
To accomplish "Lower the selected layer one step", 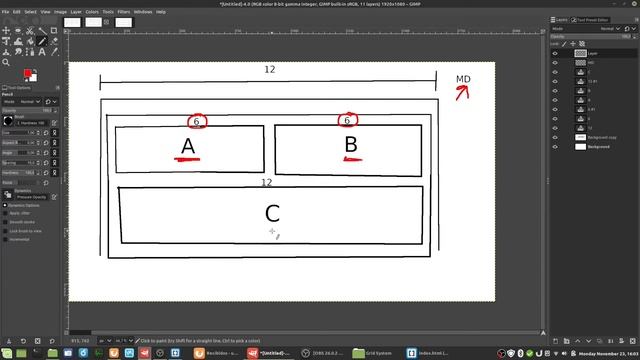I will (x=589, y=341).
